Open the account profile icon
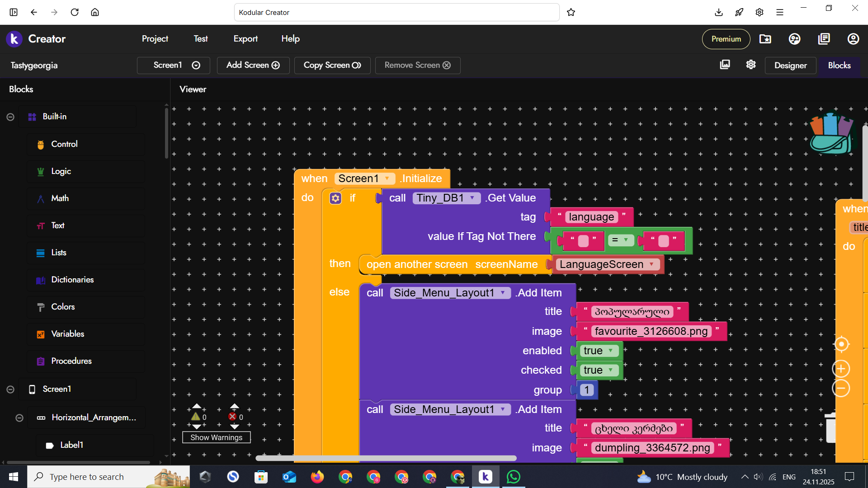The height and width of the screenshot is (488, 868). point(853,39)
